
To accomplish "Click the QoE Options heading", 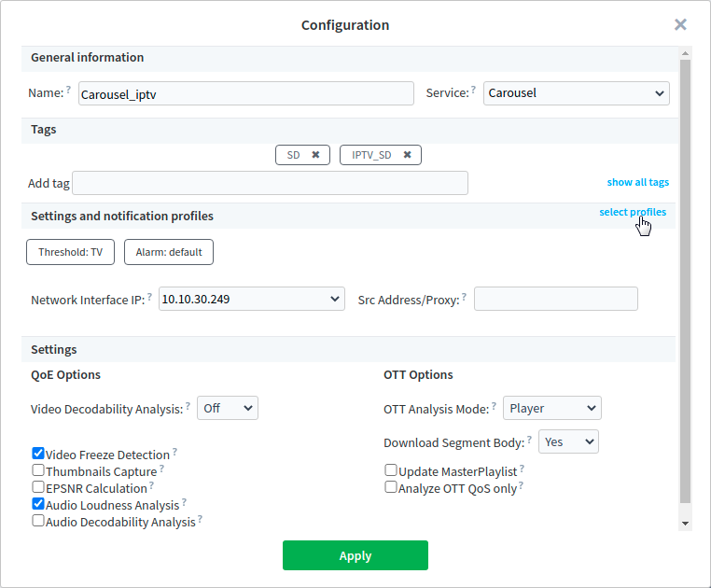I will coord(65,375).
